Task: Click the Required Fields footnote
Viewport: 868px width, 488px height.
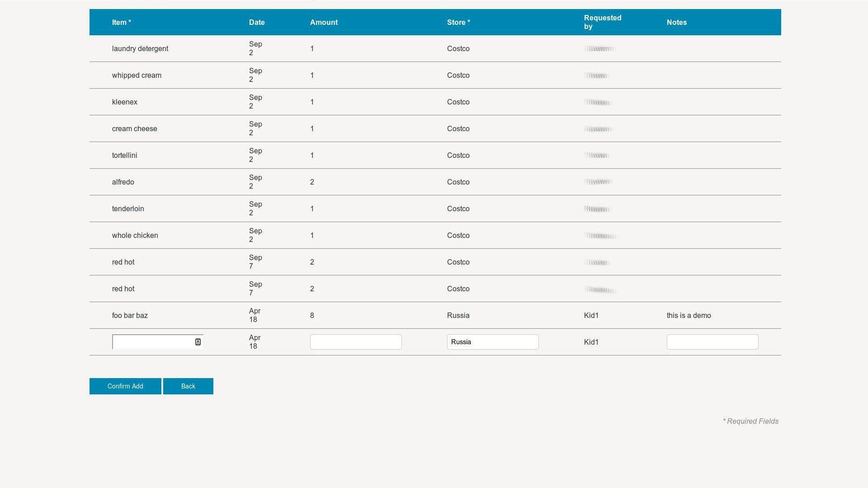Action: pos(750,421)
